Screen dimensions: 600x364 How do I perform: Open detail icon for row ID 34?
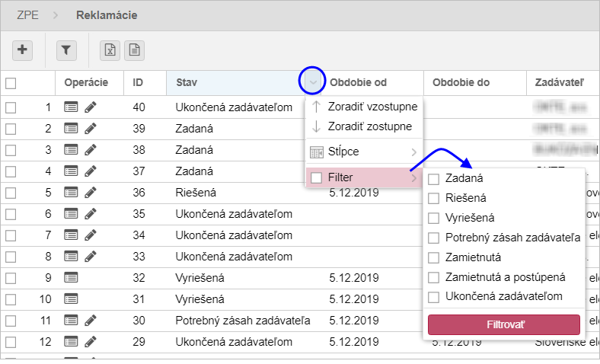[71, 235]
